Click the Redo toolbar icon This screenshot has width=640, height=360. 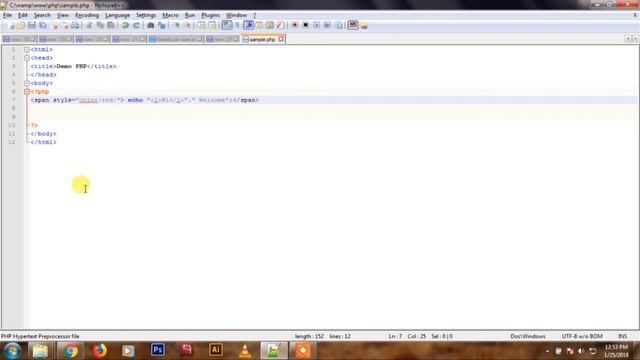[136, 26]
